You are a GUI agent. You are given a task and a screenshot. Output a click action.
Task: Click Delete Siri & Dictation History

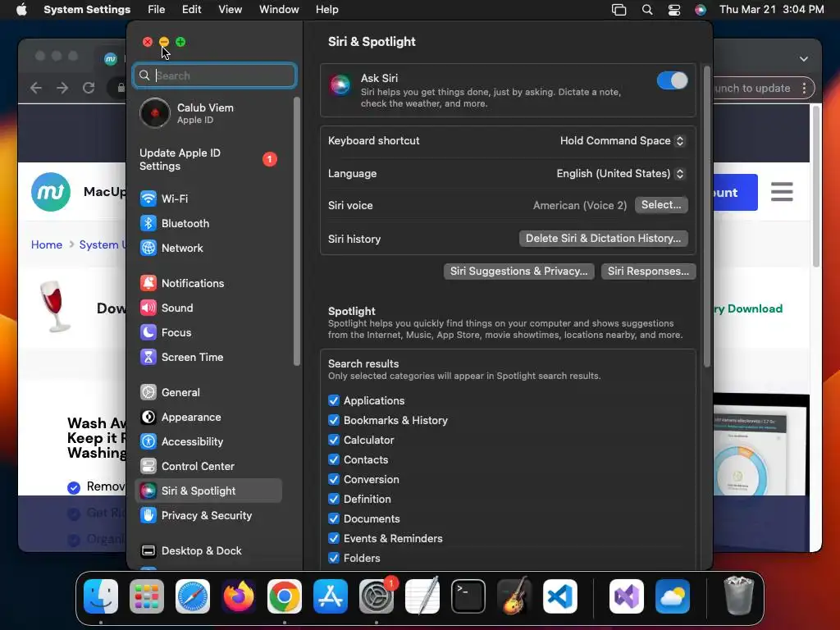pyautogui.click(x=603, y=239)
